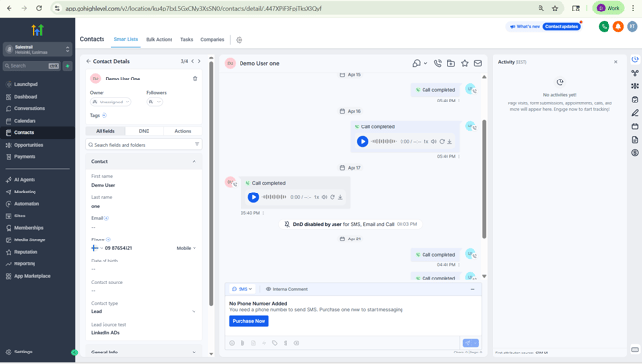Click the tag icon in the composer
This screenshot has height=364, width=642.
tap(275, 343)
